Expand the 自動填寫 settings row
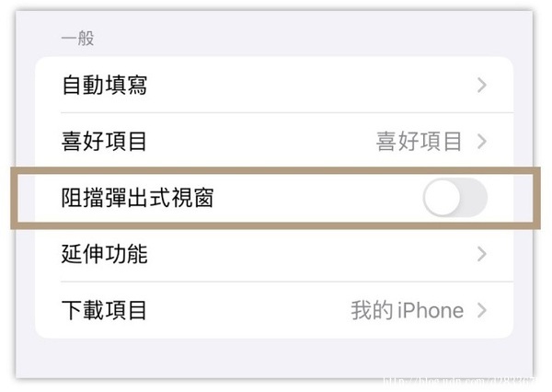 pyautogui.click(x=274, y=85)
